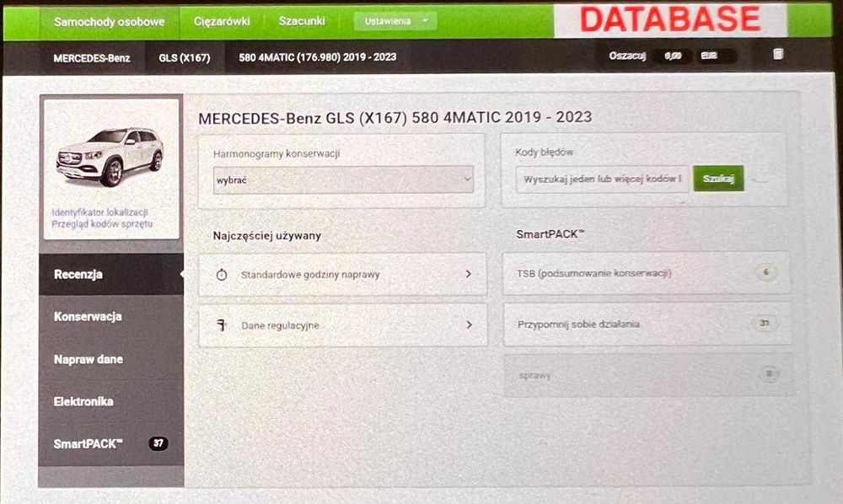The height and width of the screenshot is (504, 843).
Task: Open the Ustawienia dropdown menu
Action: coord(395,22)
